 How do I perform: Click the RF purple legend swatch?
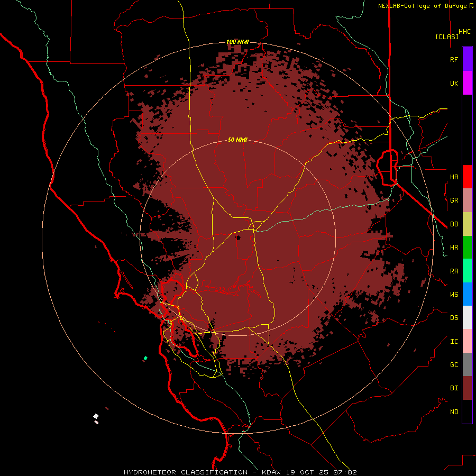coord(467,59)
